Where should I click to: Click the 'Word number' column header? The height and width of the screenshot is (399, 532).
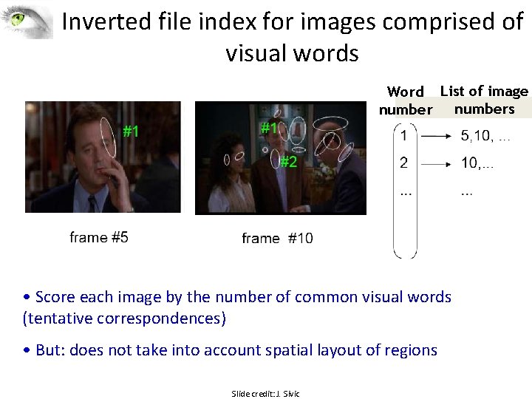406,100
